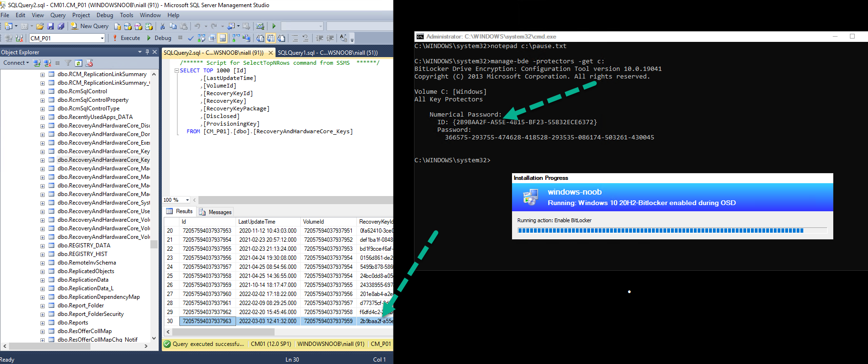Create an Analysis Services MDX query
The image size is (868, 364).
128,26
